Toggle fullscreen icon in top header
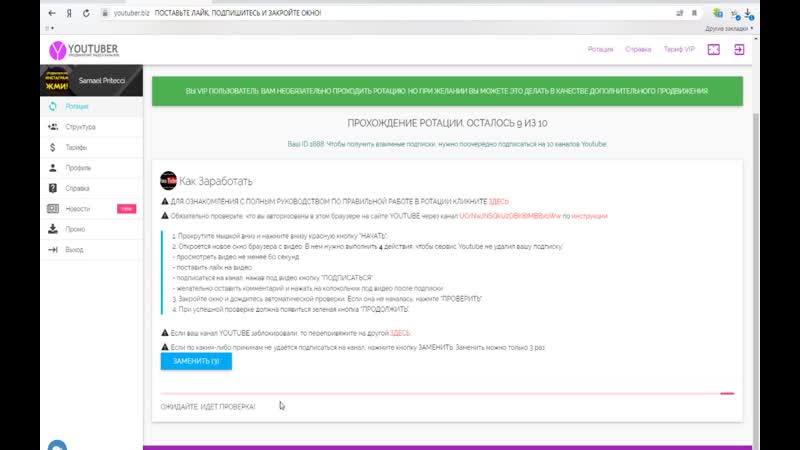This screenshot has height=450, width=800. coord(714,49)
